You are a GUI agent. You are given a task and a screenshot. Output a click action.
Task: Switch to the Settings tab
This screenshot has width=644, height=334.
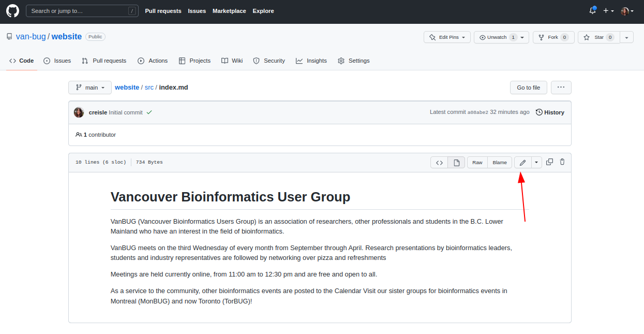[x=354, y=61]
